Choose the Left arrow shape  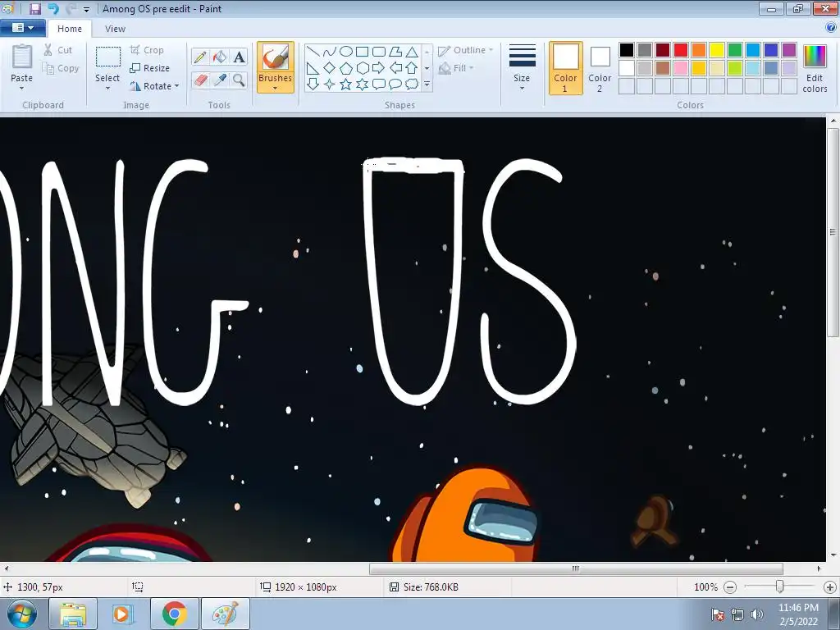coord(395,68)
